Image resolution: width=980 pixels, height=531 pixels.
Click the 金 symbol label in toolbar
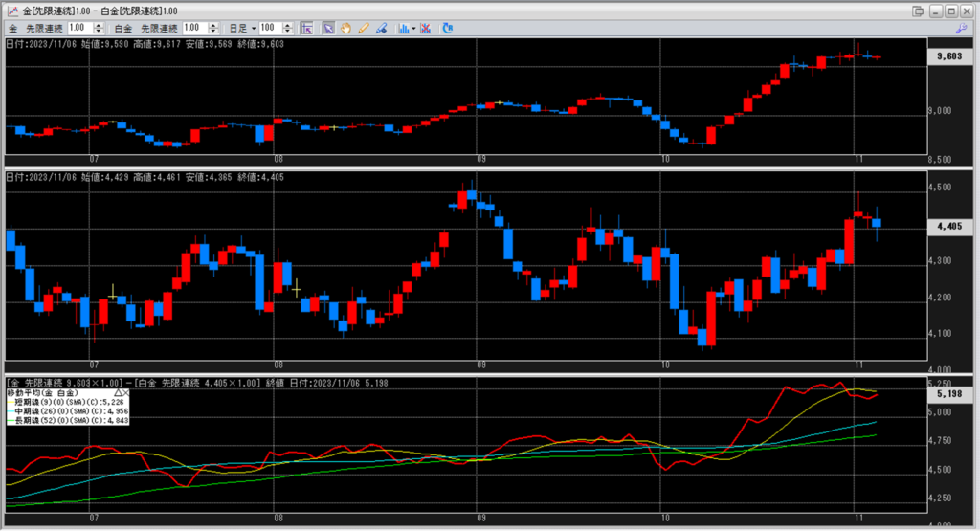[x=13, y=29]
